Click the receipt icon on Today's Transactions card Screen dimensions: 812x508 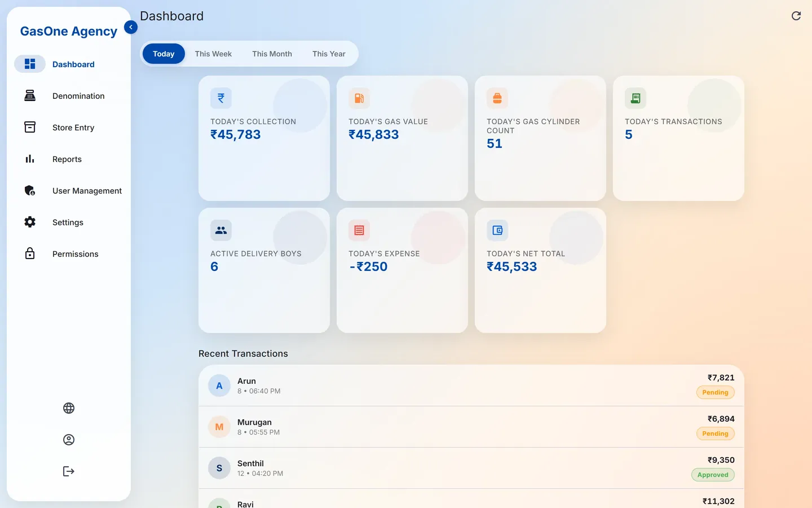click(x=636, y=98)
